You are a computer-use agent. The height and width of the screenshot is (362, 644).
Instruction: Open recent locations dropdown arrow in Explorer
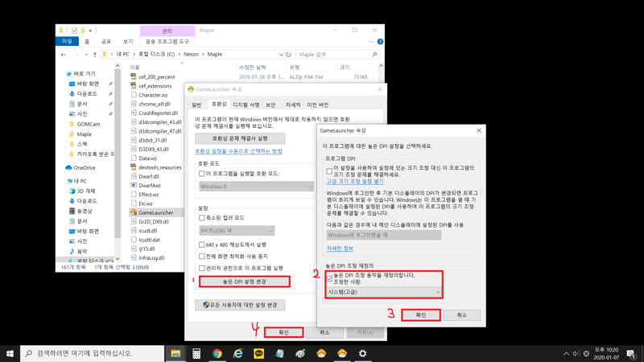(86, 54)
